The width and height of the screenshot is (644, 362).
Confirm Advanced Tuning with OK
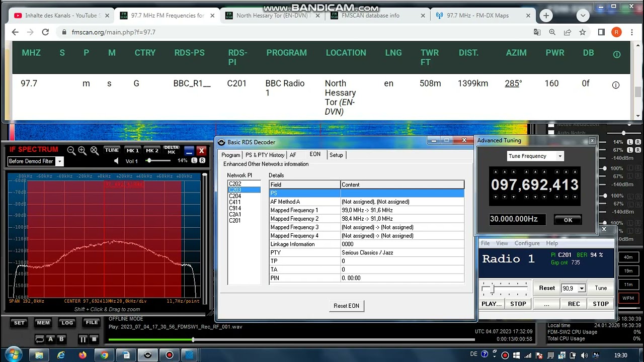(x=568, y=220)
